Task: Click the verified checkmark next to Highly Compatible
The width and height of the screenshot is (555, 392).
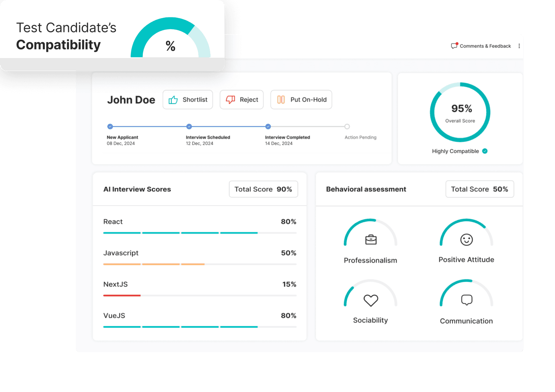Action: coord(485,151)
